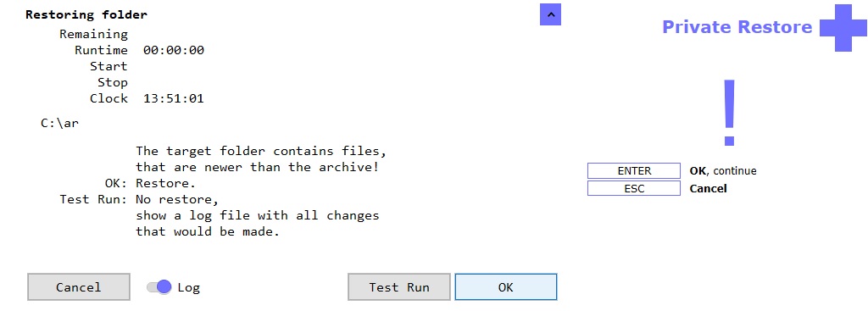Click the Log label beside the switch
This screenshot has height=311, width=868.
click(189, 288)
